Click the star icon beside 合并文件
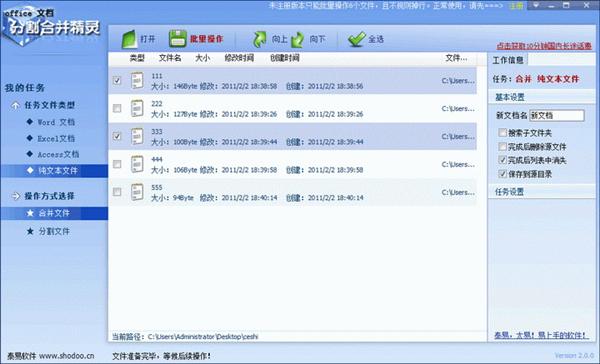Image resolution: width=600 pixels, height=364 pixels. [30, 213]
